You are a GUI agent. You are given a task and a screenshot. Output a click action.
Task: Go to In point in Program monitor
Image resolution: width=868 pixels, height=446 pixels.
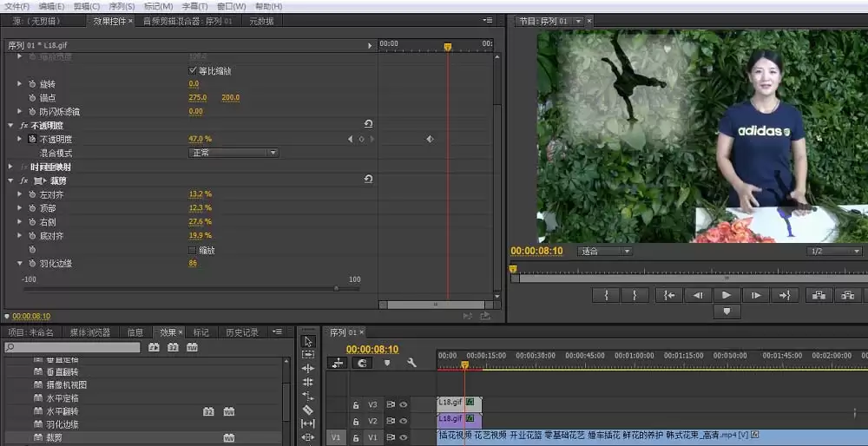coord(669,295)
